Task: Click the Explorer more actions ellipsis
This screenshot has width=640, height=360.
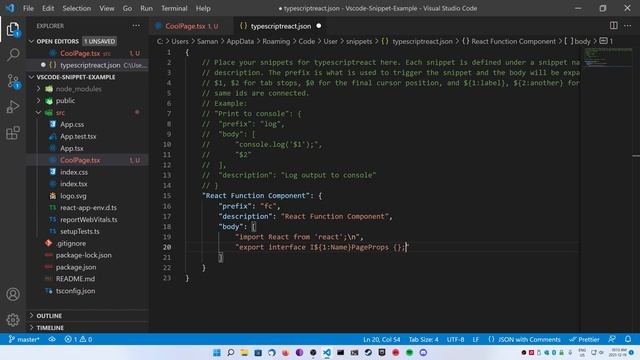Action: pos(136,26)
